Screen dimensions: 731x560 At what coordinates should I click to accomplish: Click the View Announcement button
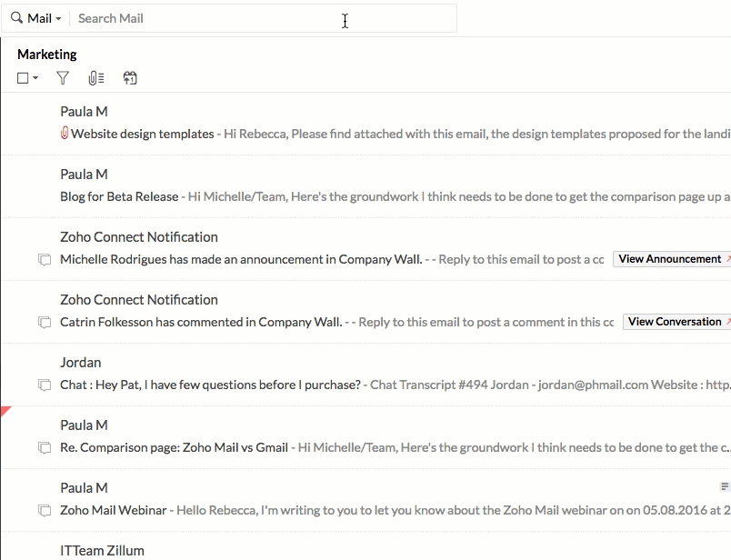(x=671, y=258)
